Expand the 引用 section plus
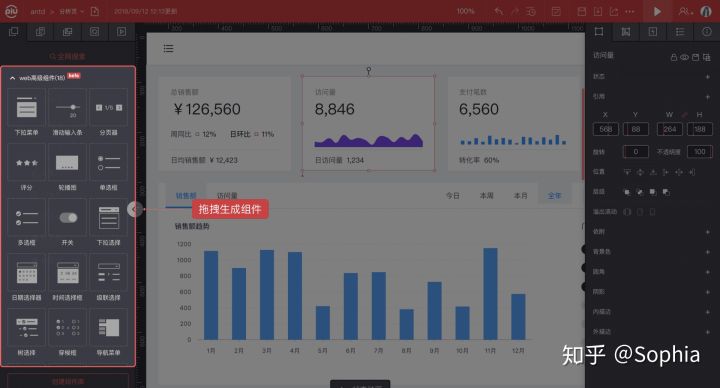Image resolution: width=720 pixels, height=388 pixels. click(708, 97)
